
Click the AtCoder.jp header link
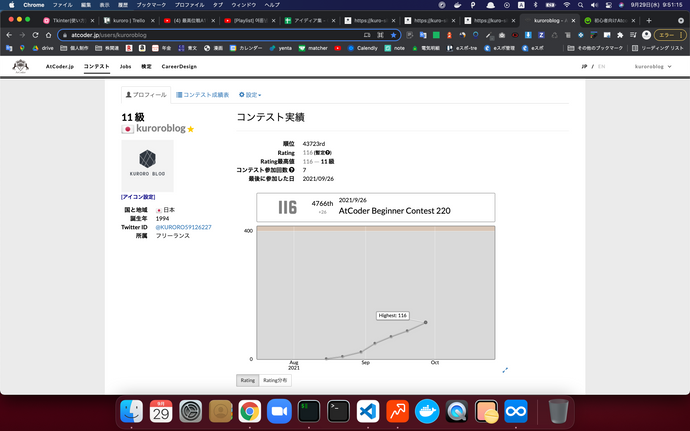[60, 66]
